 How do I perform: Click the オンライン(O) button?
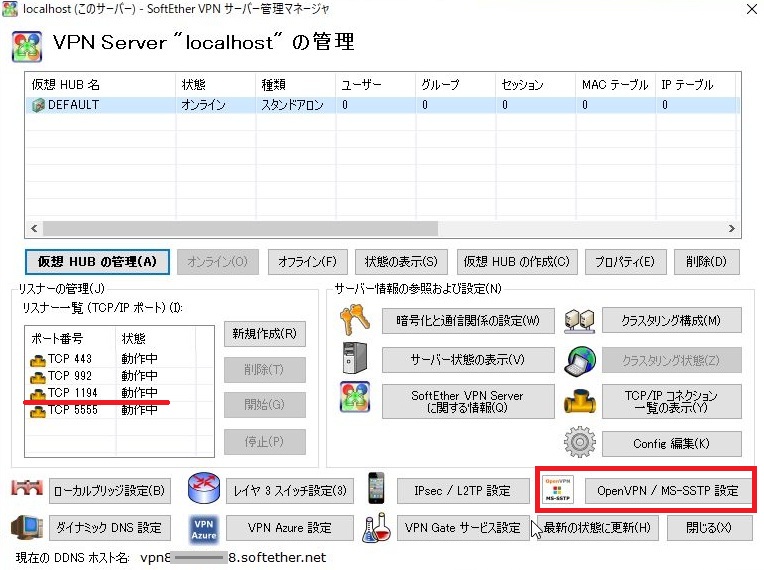[x=218, y=262]
